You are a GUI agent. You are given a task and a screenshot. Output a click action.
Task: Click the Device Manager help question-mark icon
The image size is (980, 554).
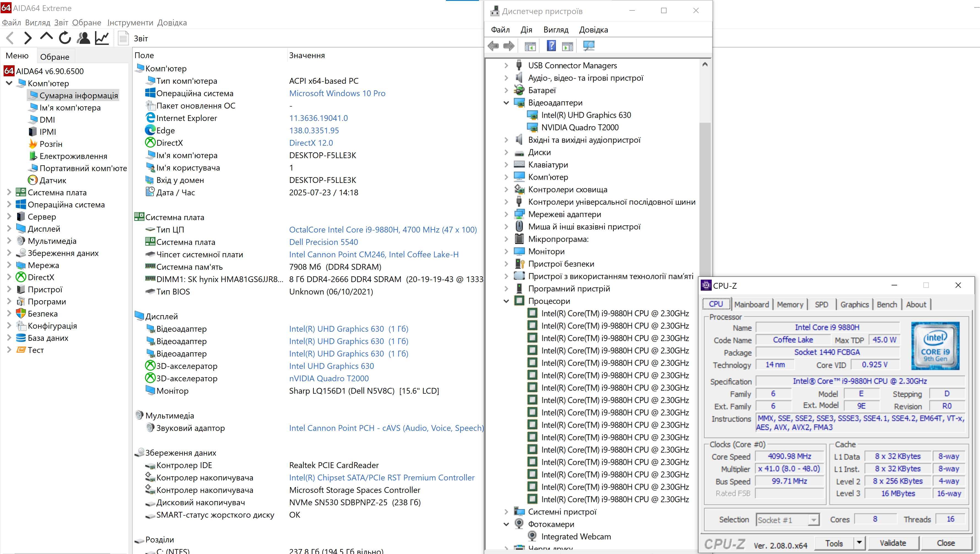click(x=551, y=46)
